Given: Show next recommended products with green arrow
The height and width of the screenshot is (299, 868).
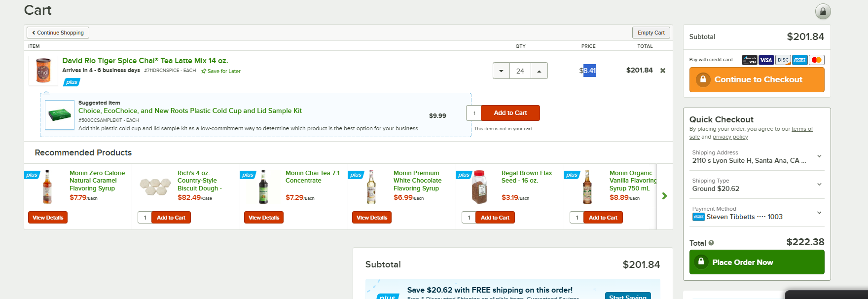Looking at the screenshot, I should (x=664, y=196).
